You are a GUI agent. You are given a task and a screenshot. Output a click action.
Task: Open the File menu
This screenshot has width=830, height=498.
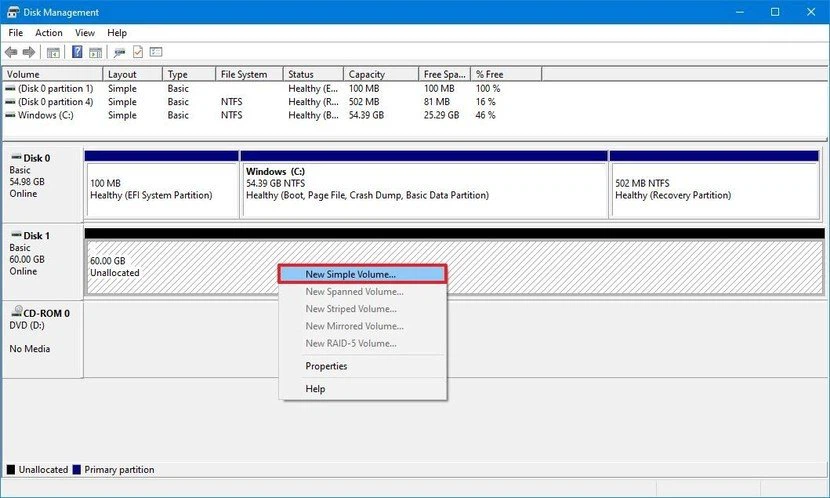click(16, 33)
